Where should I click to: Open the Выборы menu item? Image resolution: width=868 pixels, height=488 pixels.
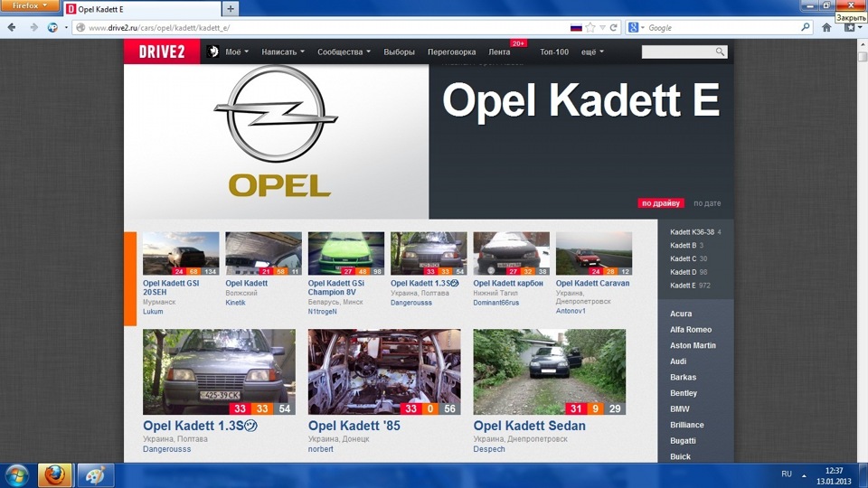(399, 52)
